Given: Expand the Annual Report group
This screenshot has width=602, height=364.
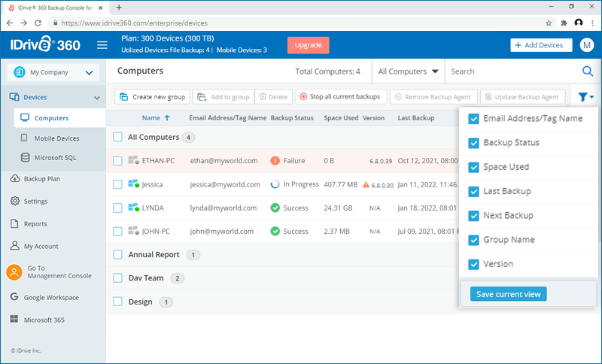Looking at the screenshot, I should pyautogui.click(x=154, y=255).
